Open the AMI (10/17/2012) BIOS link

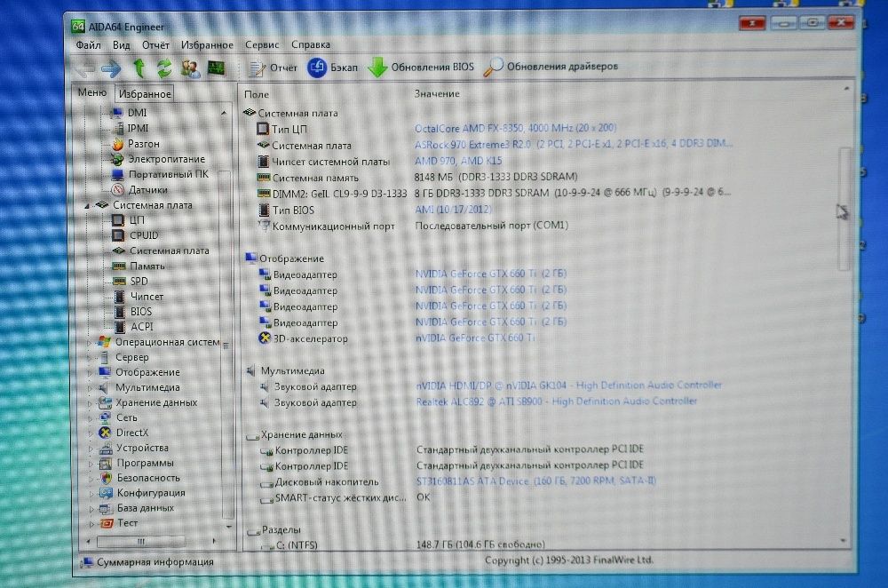[453, 210]
